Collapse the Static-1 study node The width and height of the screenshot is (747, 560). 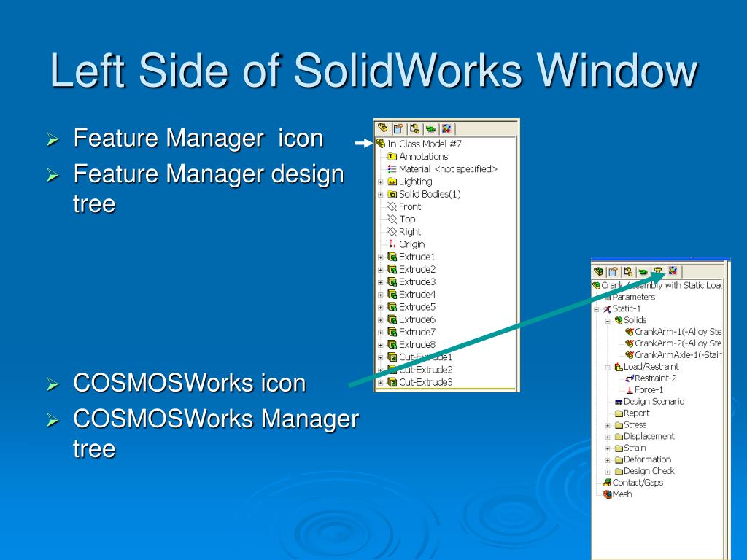click(x=596, y=309)
